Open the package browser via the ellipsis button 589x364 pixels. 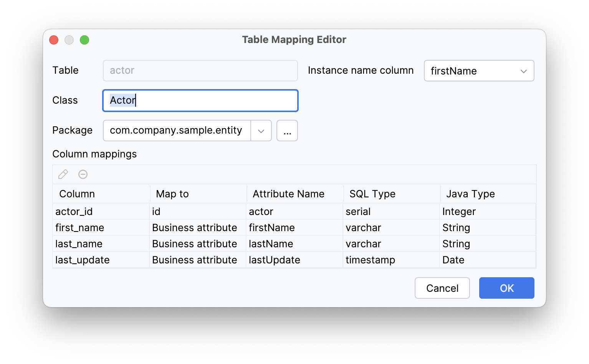coord(287,131)
